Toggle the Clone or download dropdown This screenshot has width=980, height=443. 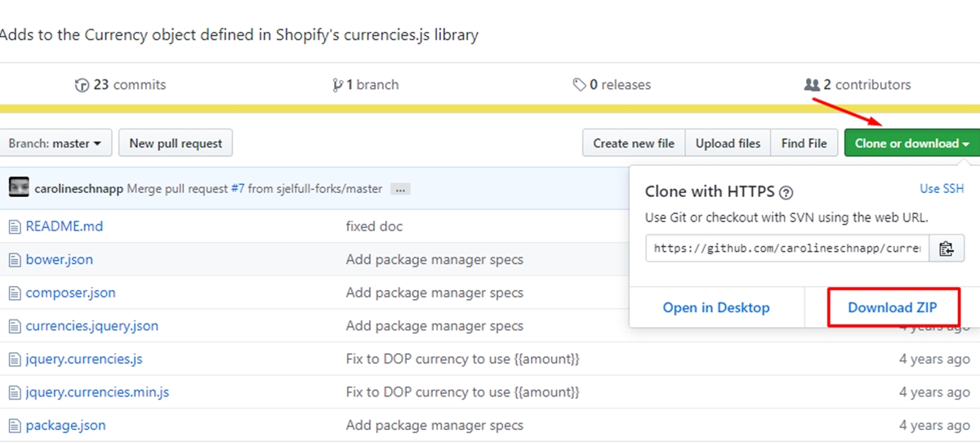pyautogui.click(x=911, y=143)
